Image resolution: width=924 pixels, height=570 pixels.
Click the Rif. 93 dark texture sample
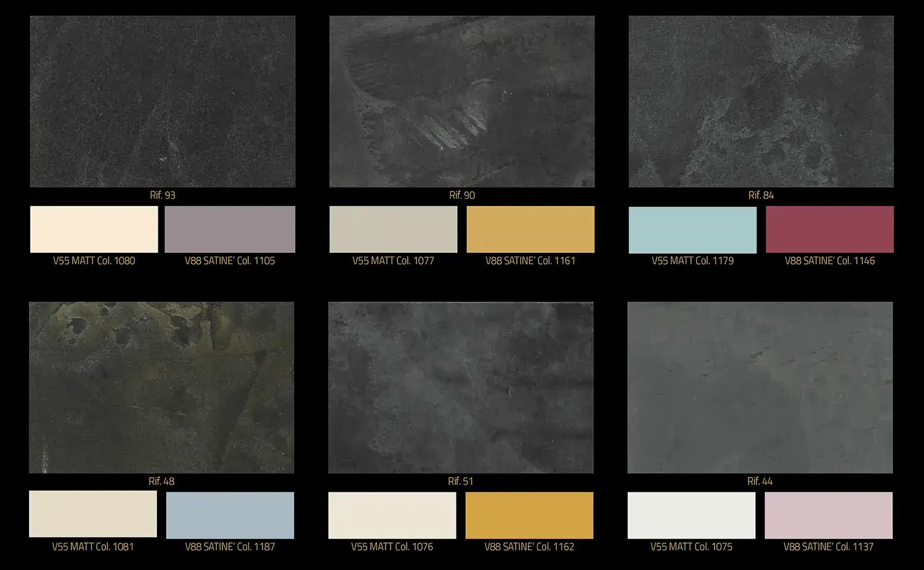tap(163, 102)
